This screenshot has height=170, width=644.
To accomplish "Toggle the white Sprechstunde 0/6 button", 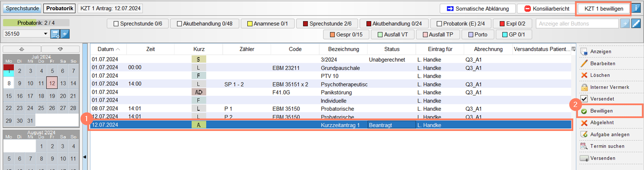I will point(138,24).
